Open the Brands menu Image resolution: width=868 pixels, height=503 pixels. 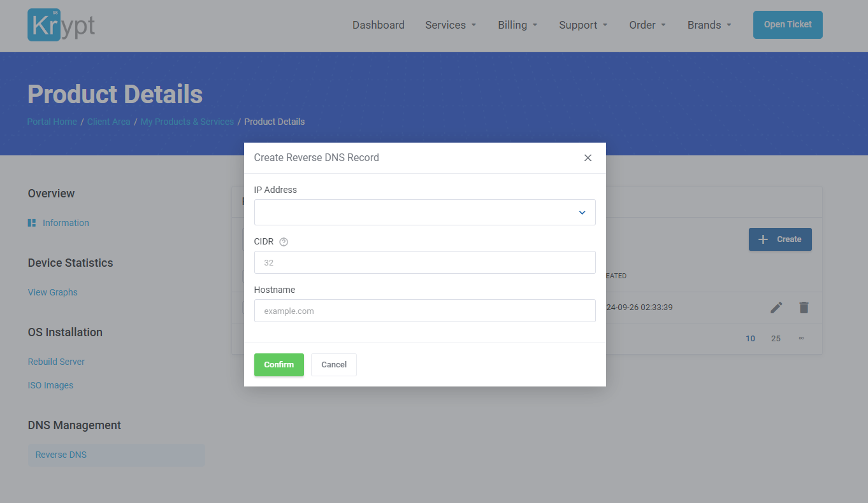click(709, 25)
